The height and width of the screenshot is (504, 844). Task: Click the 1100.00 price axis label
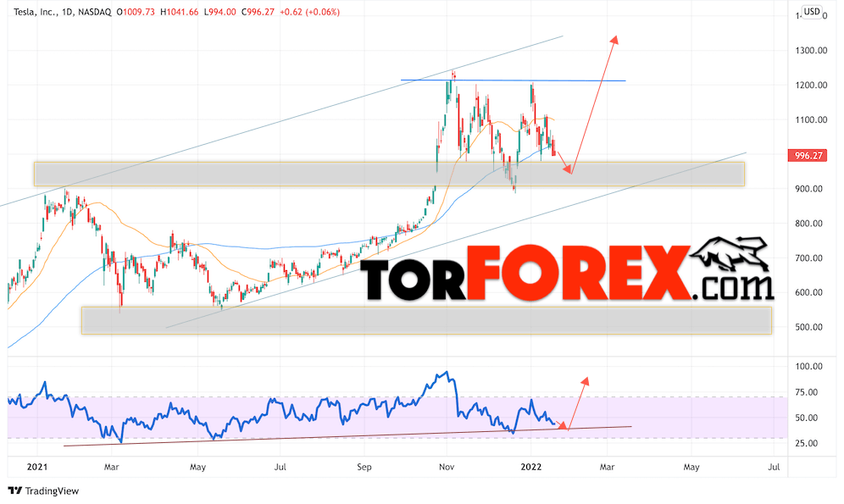coord(811,119)
